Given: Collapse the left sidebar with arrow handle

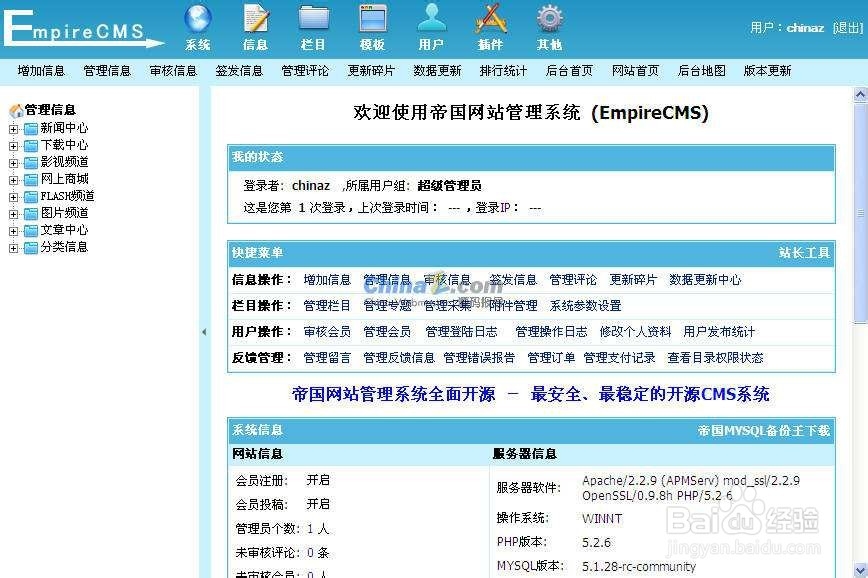Looking at the screenshot, I should point(204,332).
